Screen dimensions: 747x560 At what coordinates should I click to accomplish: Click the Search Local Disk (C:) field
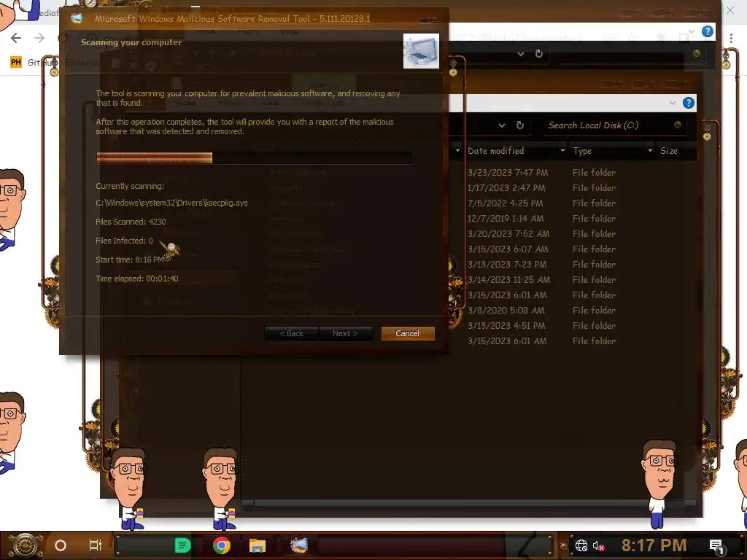pos(614,125)
